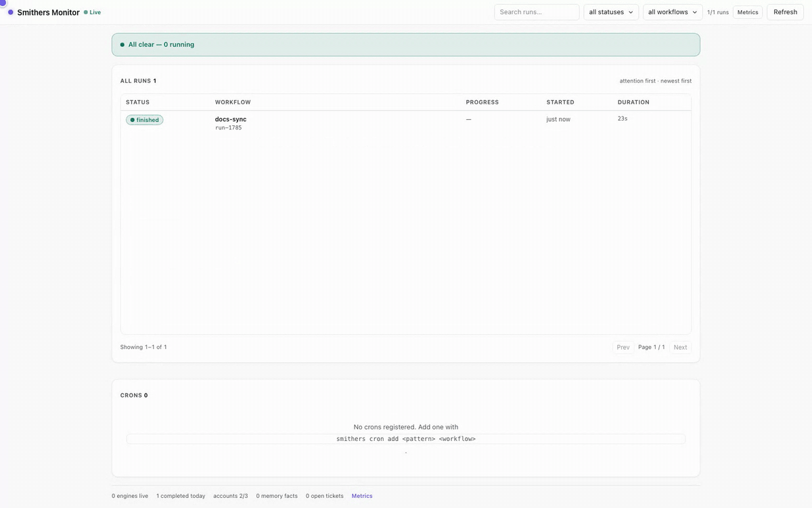Click the Showing 1–1 of 1 text
This screenshot has width=812, height=508.
[143, 347]
